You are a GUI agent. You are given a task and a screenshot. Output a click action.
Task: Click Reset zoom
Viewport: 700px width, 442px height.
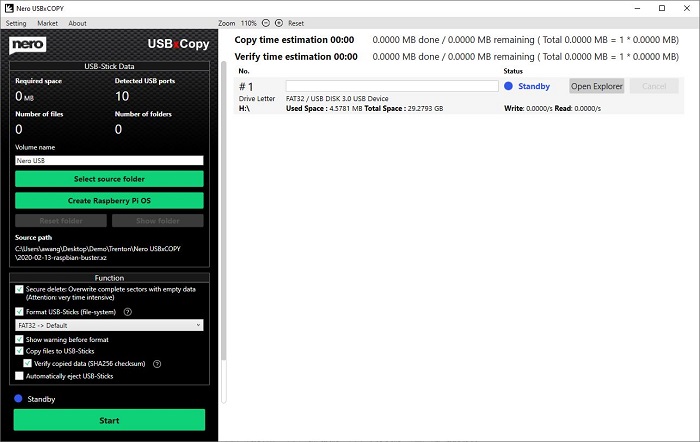296,23
